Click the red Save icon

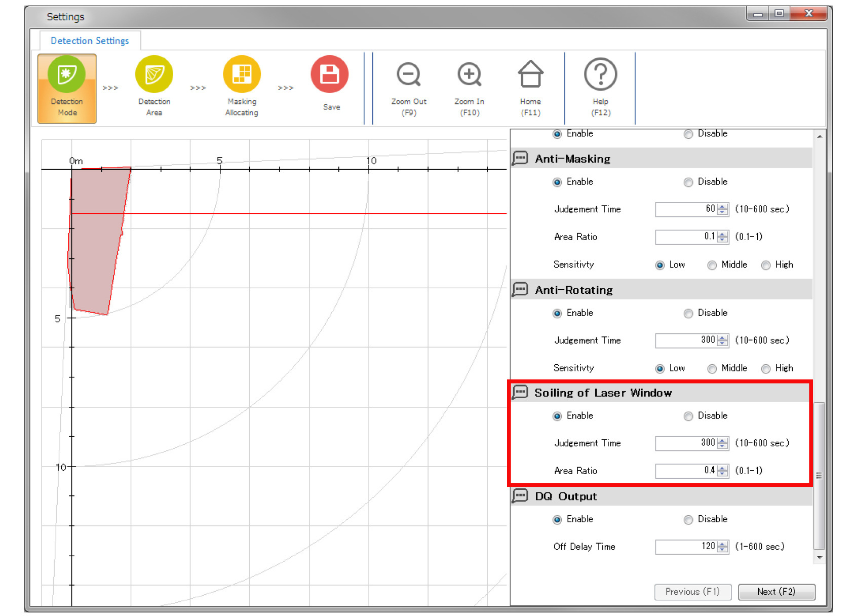click(x=330, y=75)
